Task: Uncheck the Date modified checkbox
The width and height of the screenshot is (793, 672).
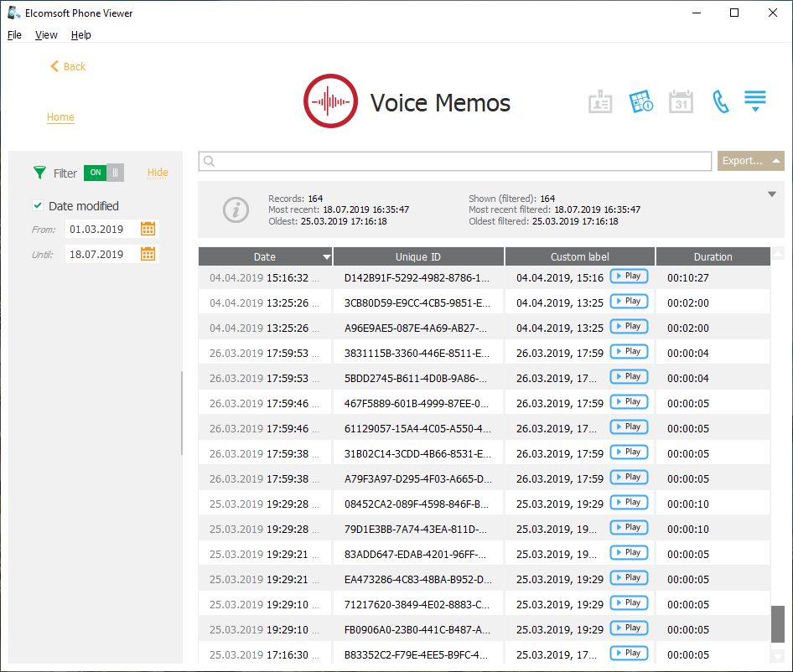Action: [38, 206]
